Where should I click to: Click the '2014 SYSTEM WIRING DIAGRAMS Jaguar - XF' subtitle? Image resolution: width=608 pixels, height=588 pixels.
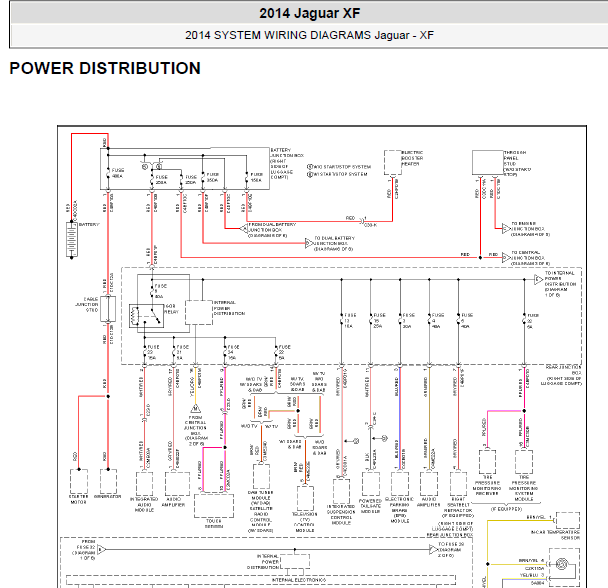click(309, 35)
